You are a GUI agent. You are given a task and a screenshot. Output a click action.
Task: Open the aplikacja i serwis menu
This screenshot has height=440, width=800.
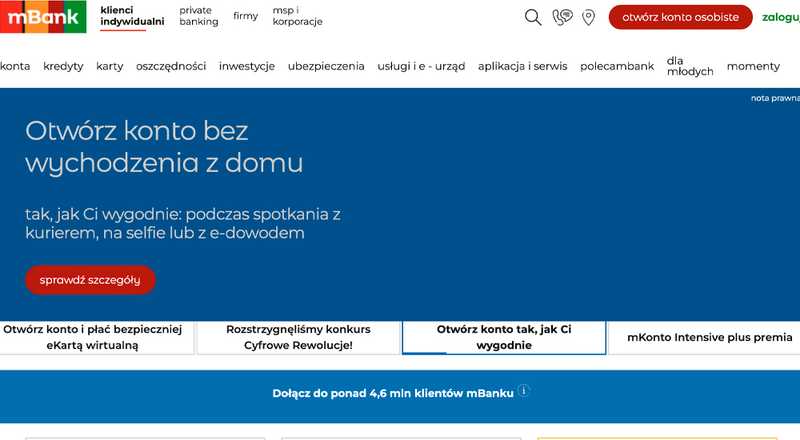click(522, 66)
